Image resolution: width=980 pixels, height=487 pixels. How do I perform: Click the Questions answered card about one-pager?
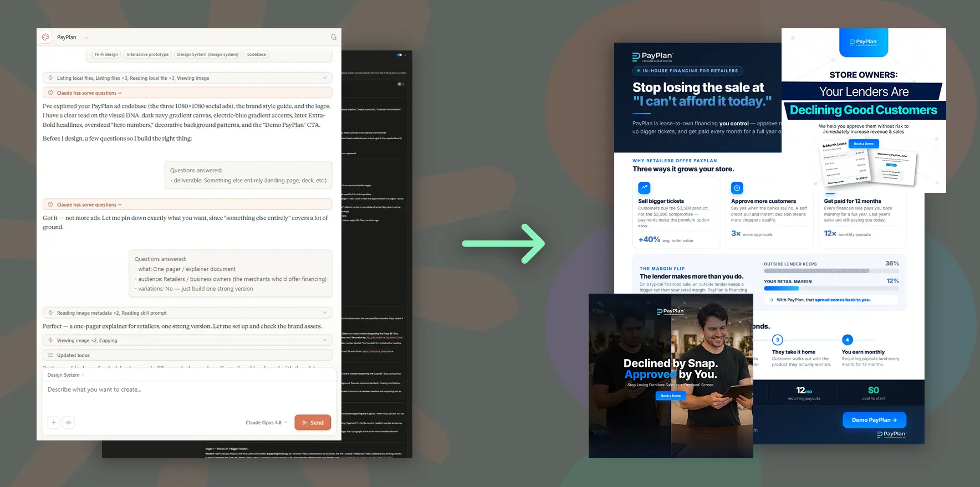tap(231, 274)
